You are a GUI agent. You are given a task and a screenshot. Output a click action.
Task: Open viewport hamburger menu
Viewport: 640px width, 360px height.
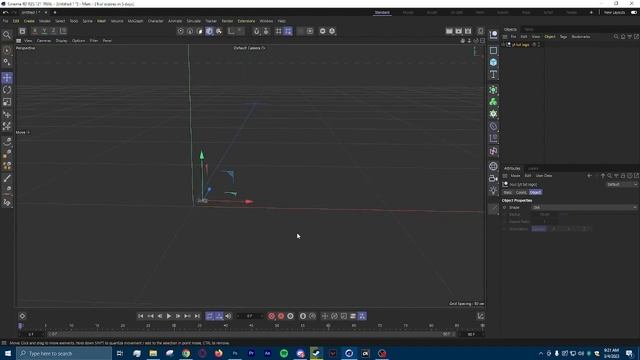tap(19, 41)
